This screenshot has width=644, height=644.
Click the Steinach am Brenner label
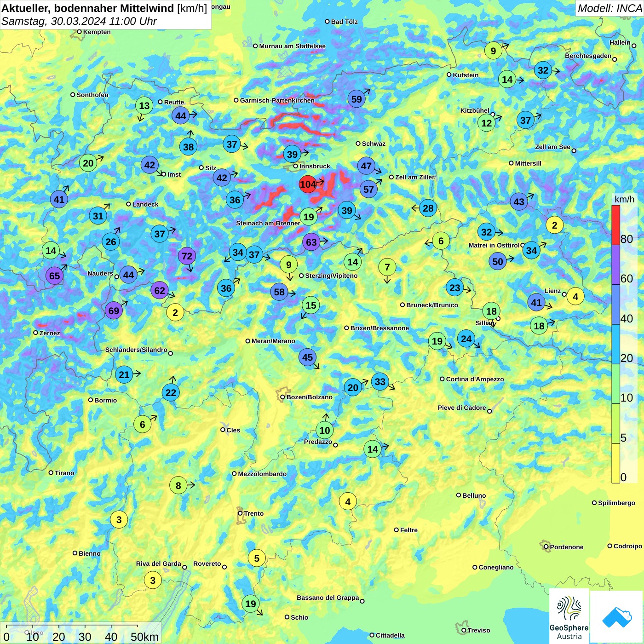click(268, 223)
